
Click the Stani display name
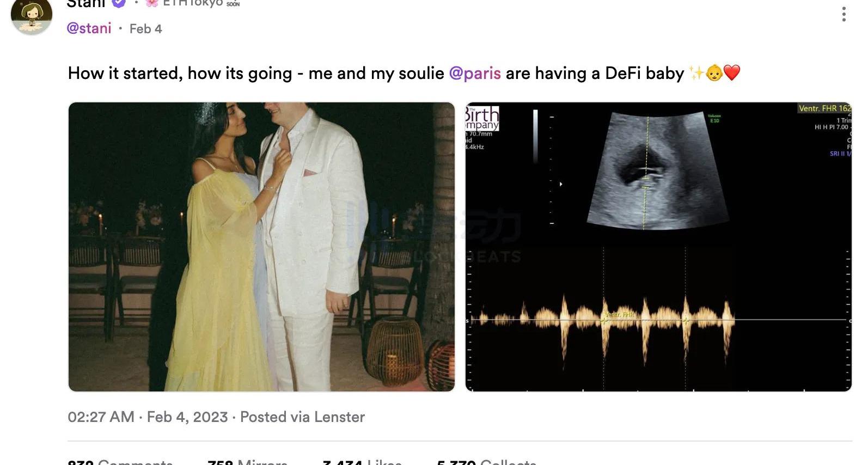pos(86,3)
